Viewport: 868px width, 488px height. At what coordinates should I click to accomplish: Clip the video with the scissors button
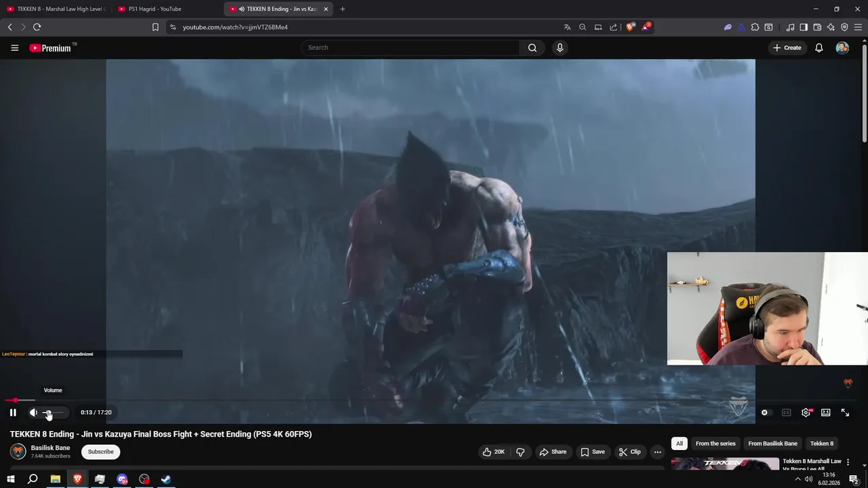629,451
